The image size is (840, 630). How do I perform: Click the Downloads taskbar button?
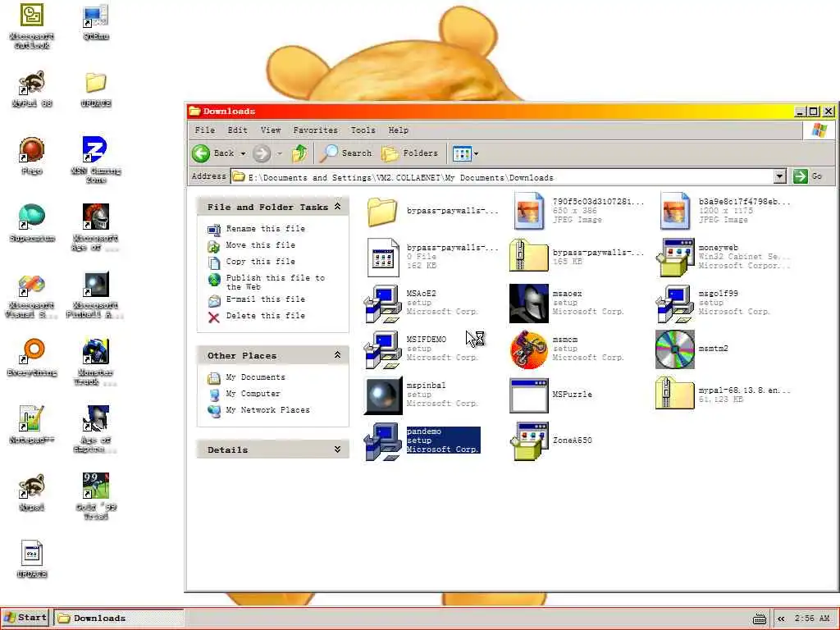coord(119,618)
